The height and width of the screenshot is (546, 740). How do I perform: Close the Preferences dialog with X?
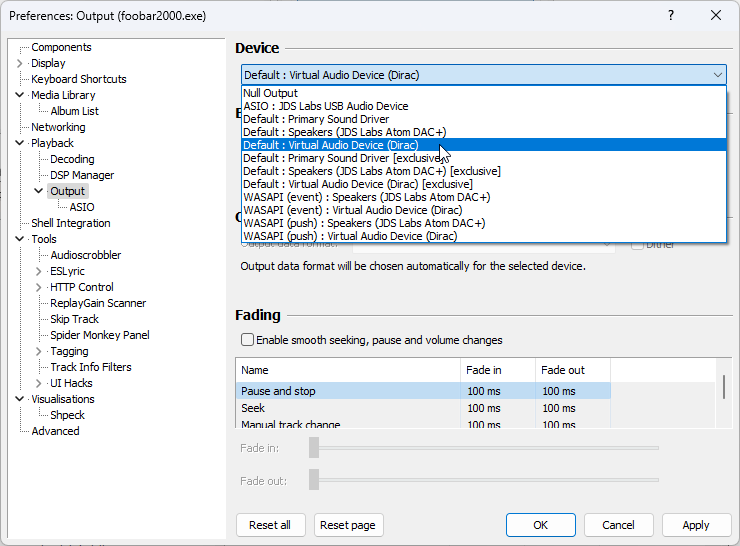tap(716, 16)
